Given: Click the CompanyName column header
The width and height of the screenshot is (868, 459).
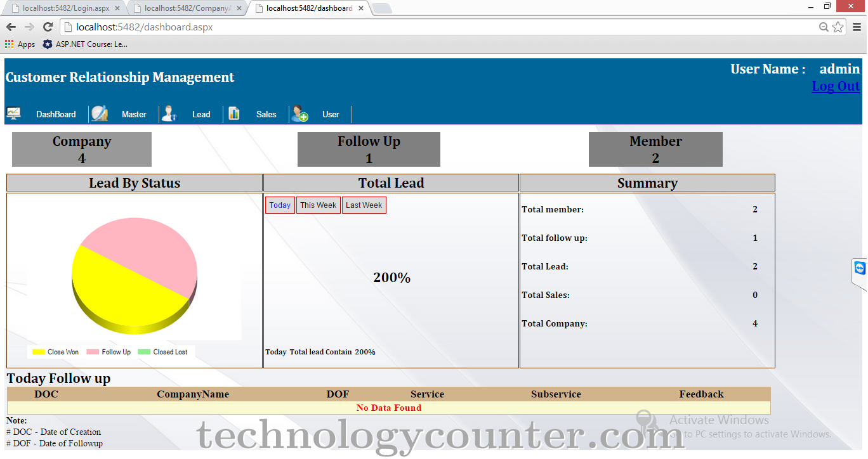Looking at the screenshot, I should pos(193,394).
